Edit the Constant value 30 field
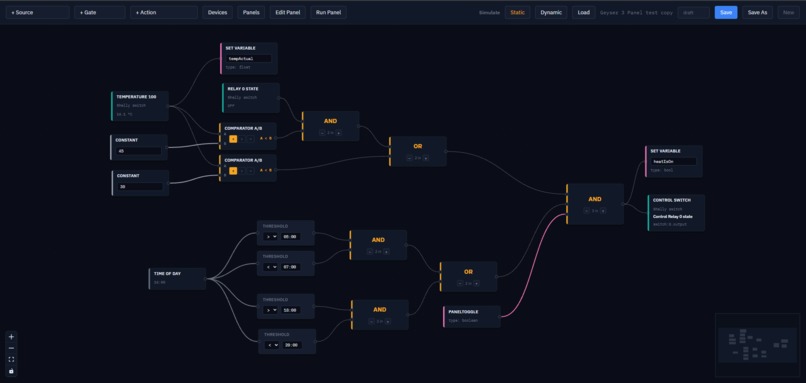Image resolution: width=806 pixels, height=383 pixels. (140, 187)
